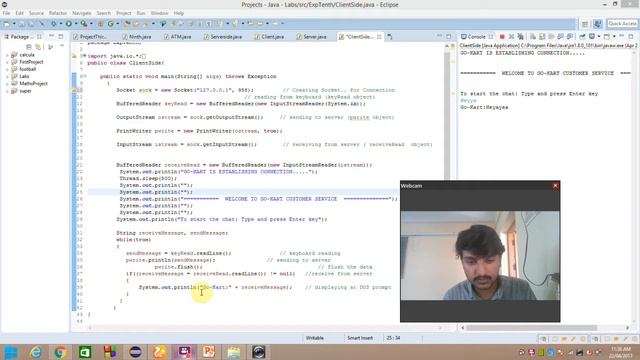Click the Display Selected Console icon

(x=591, y=37)
